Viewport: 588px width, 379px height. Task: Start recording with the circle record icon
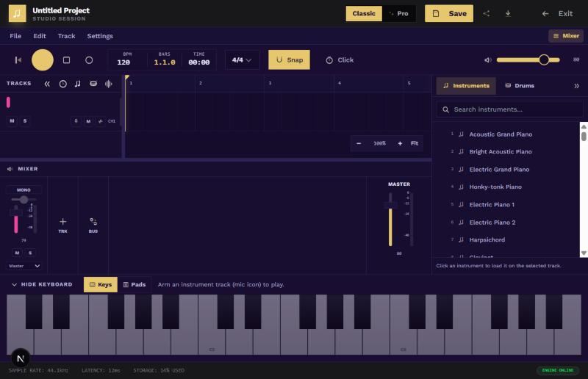point(89,60)
